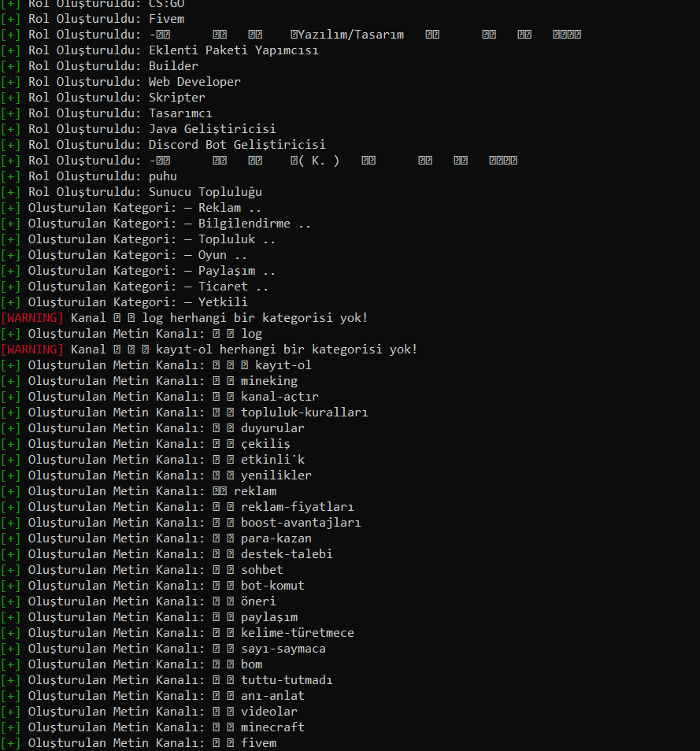Screen dimensions: 700x751
Task: Click the 'topluluk-kuralları' channel text
Action: pos(304,412)
